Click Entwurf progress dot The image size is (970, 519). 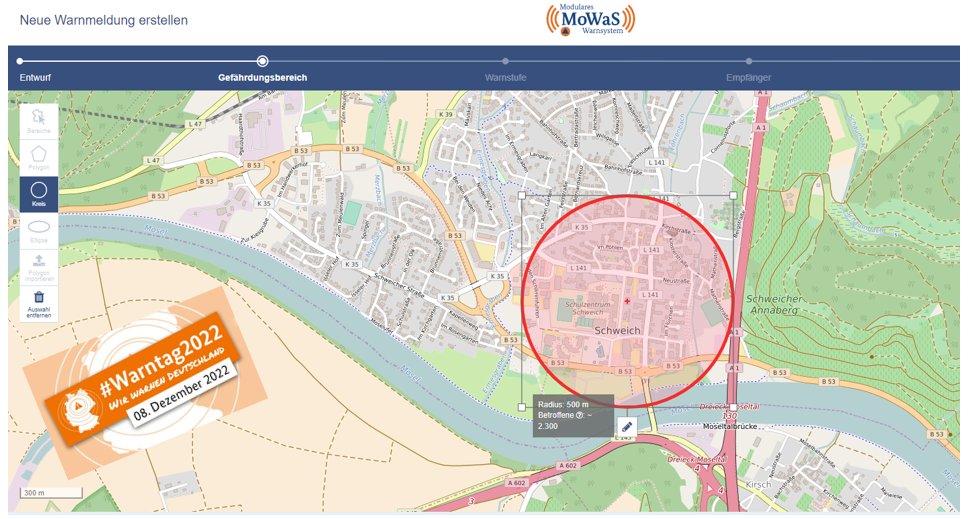20,61
